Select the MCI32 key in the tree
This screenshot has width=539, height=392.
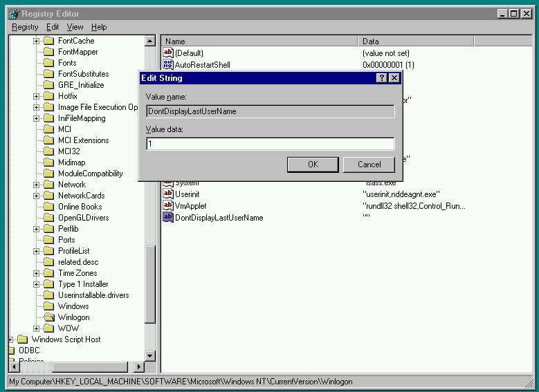69,151
